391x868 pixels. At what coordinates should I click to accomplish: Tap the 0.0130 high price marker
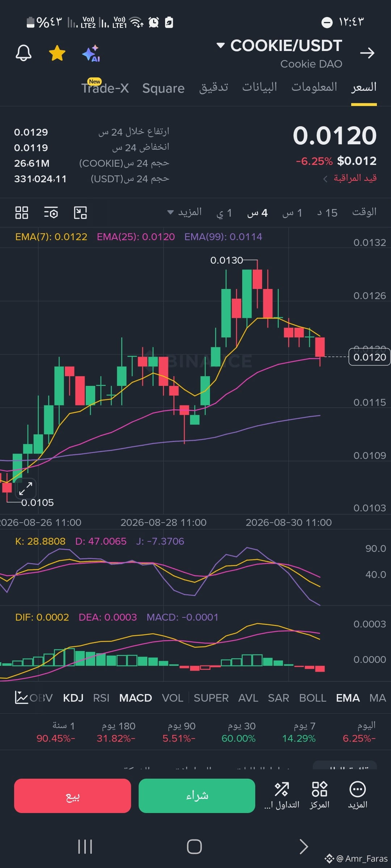tap(227, 260)
